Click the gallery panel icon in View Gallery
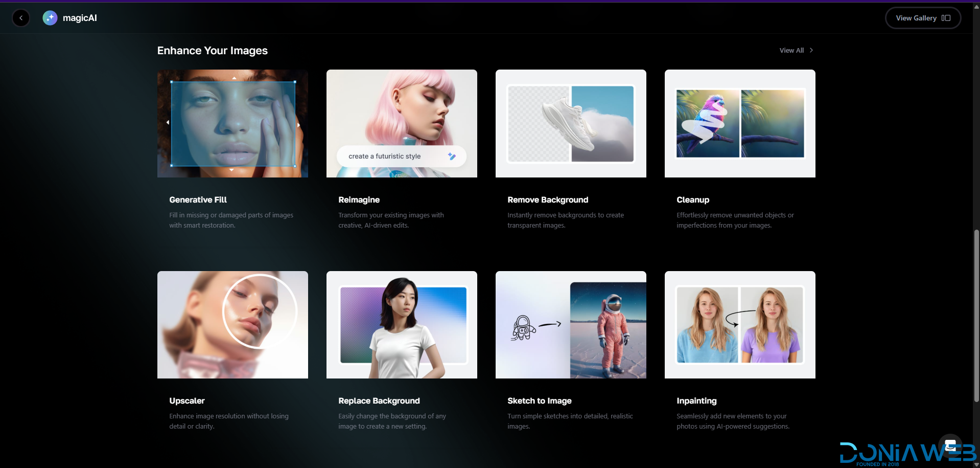This screenshot has height=468, width=980. coord(946,18)
